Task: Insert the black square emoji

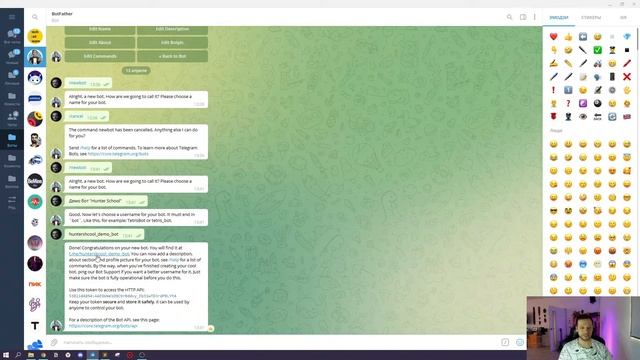Action: coord(627,50)
